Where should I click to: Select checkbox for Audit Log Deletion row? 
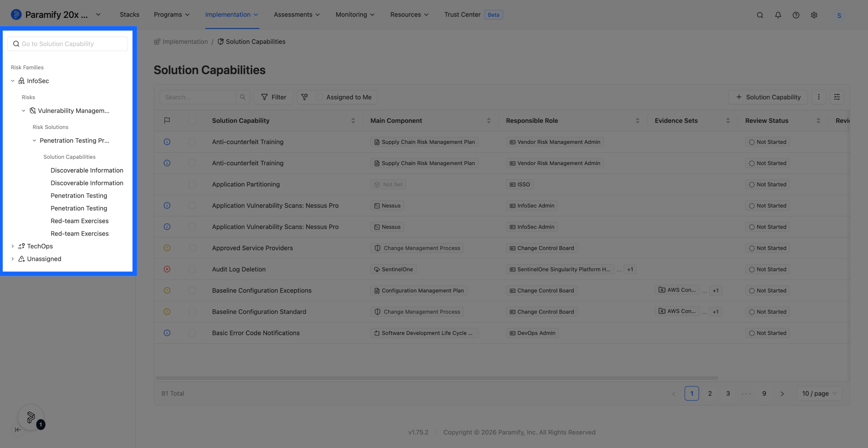point(192,269)
